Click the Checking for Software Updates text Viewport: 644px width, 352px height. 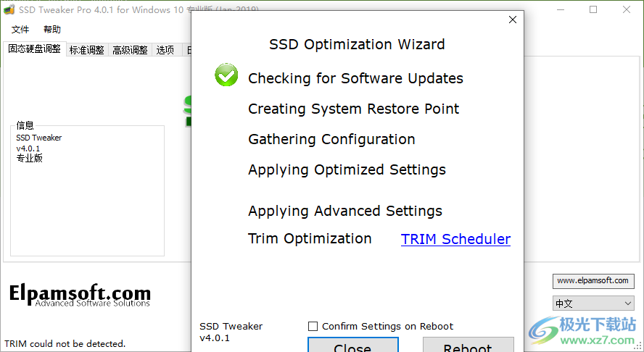355,78
